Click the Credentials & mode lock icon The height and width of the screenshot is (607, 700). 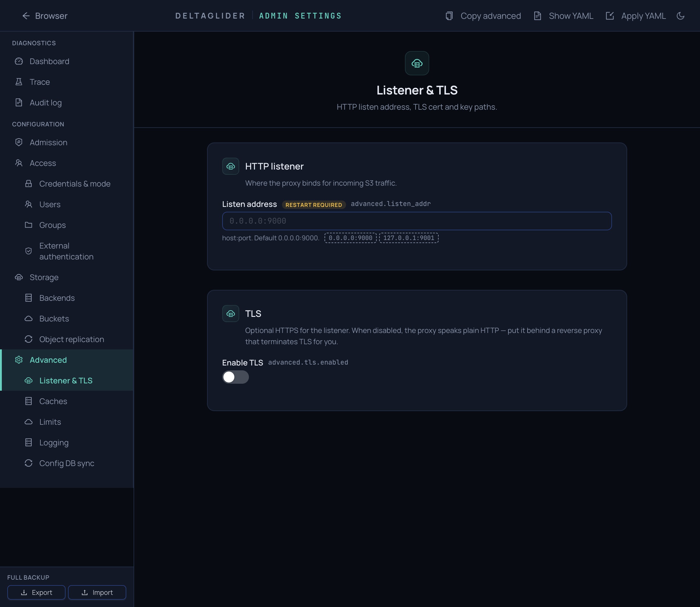[x=29, y=183]
